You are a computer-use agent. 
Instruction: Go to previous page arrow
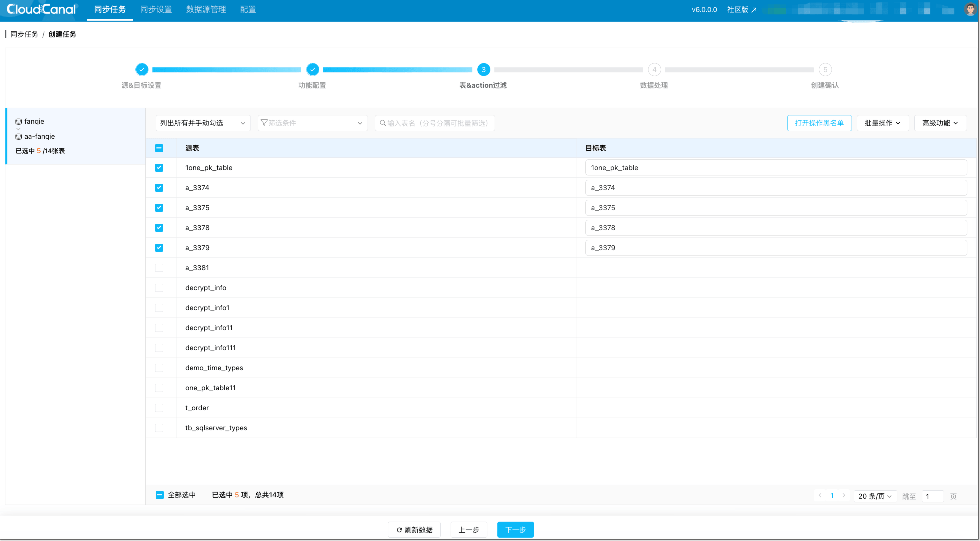pyautogui.click(x=820, y=495)
